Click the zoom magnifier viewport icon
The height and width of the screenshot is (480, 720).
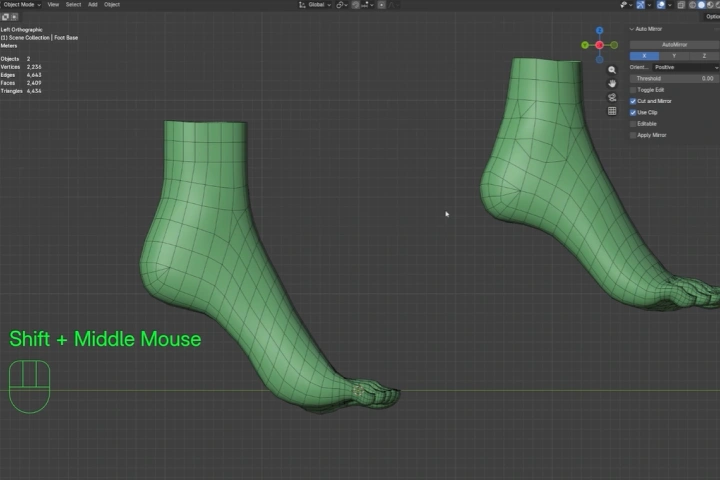click(612, 70)
